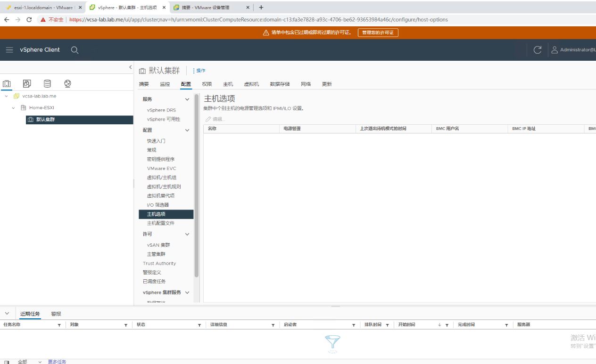Open the Storage inventory view icon
Image resolution: width=596 pixels, height=364 pixels.
[x=47, y=84]
